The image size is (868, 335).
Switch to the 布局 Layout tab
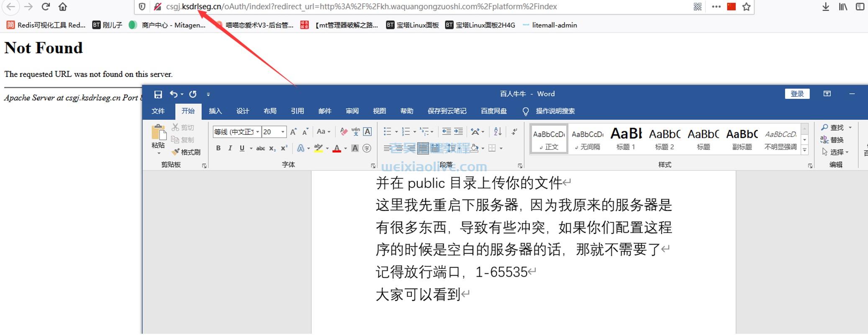point(270,111)
